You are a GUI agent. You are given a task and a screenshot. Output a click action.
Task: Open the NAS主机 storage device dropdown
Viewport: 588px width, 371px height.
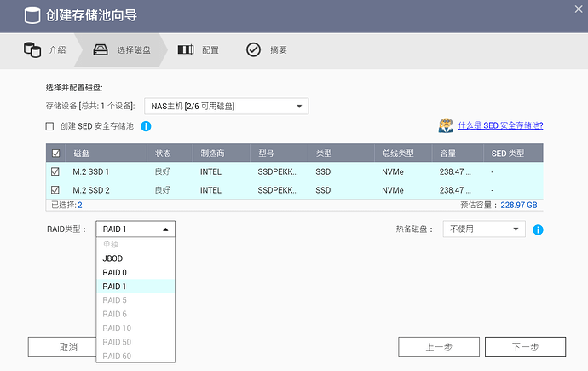coord(226,106)
